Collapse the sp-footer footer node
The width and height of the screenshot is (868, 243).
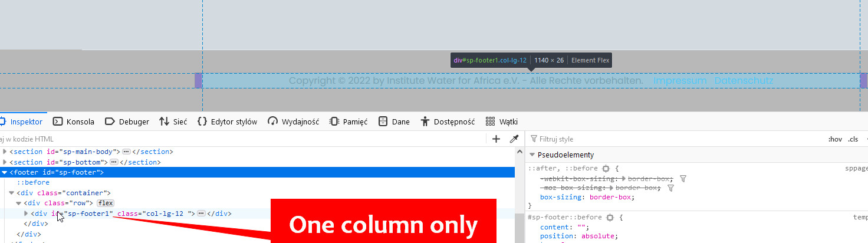5,172
